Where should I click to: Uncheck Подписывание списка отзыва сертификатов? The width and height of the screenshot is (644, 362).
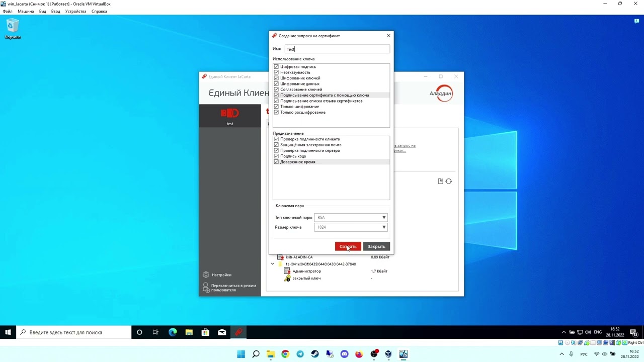(x=276, y=101)
